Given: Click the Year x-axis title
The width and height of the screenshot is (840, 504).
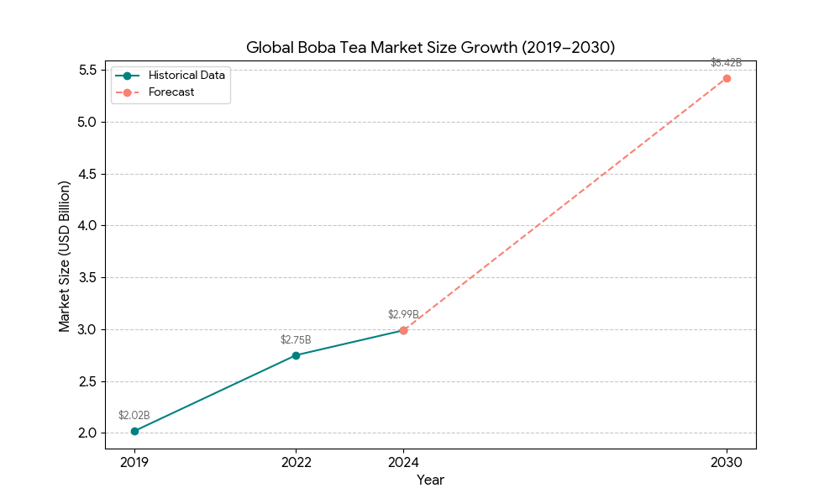Looking at the screenshot, I should coord(430,480).
